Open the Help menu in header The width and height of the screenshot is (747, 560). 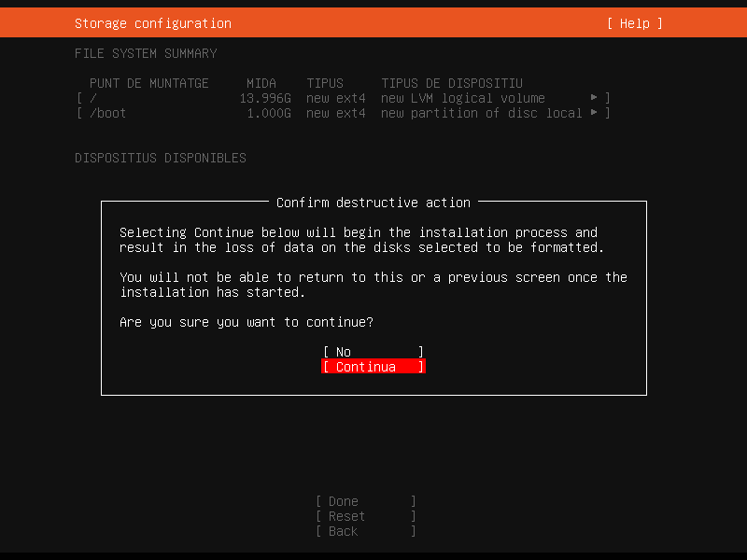[x=634, y=23]
